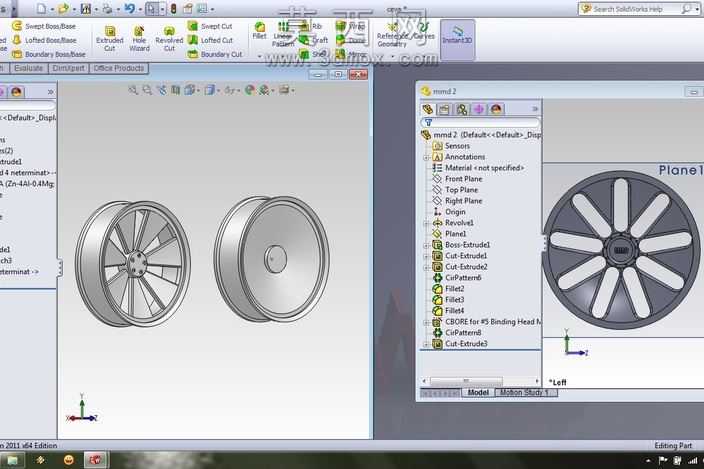Viewport: 704px width, 469px height.
Task: Choose the Extruded Cut tool
Action: point(110,38)
